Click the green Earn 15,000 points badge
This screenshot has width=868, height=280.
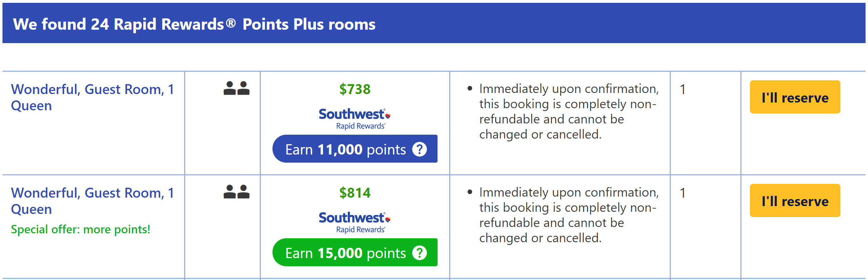355,252
